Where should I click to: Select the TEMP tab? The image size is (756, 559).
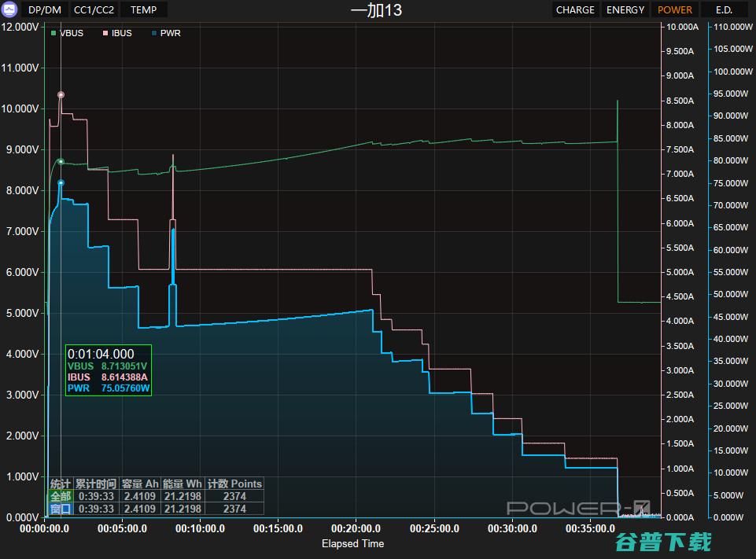143,9
